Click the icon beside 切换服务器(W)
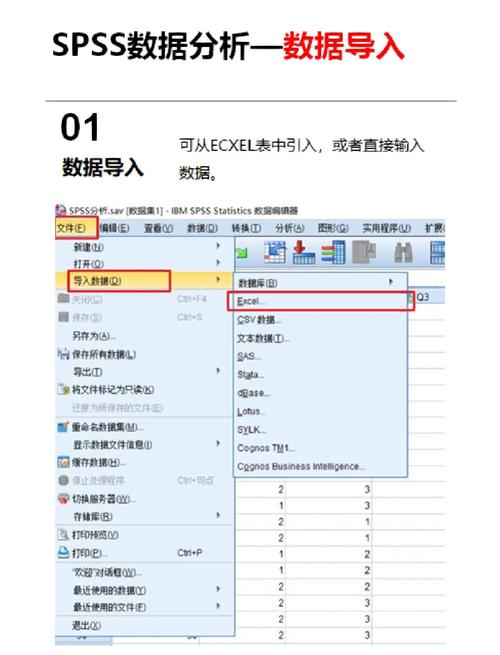The height and width of the screenshot is (655, 500). [63, 498]
